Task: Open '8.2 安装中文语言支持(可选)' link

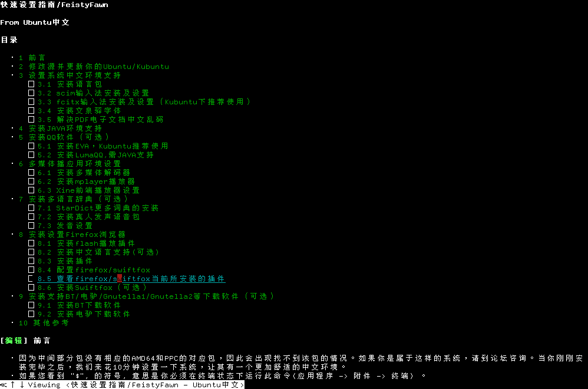Action: 98,252
